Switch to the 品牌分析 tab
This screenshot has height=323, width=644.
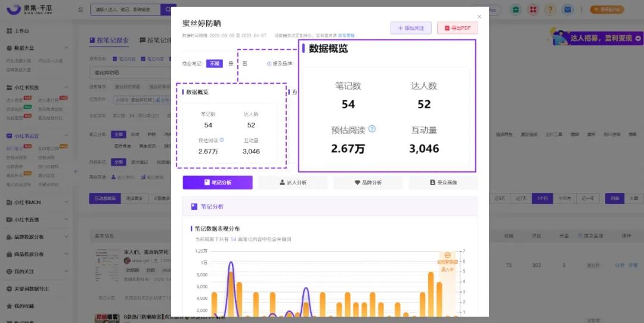pyautogui.click(x=368, y=183)
